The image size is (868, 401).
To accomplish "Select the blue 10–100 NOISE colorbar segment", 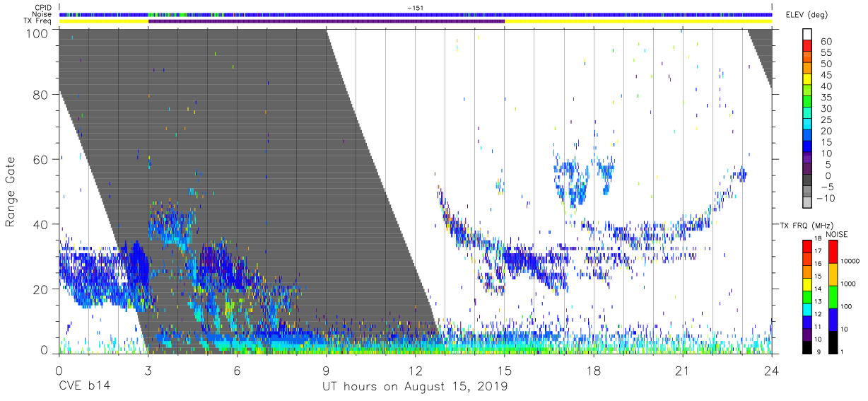I will (833, 319).
